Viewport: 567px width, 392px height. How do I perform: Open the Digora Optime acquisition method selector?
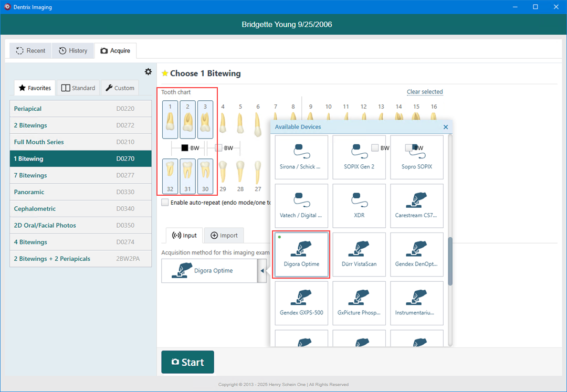(x=209, y=271)
